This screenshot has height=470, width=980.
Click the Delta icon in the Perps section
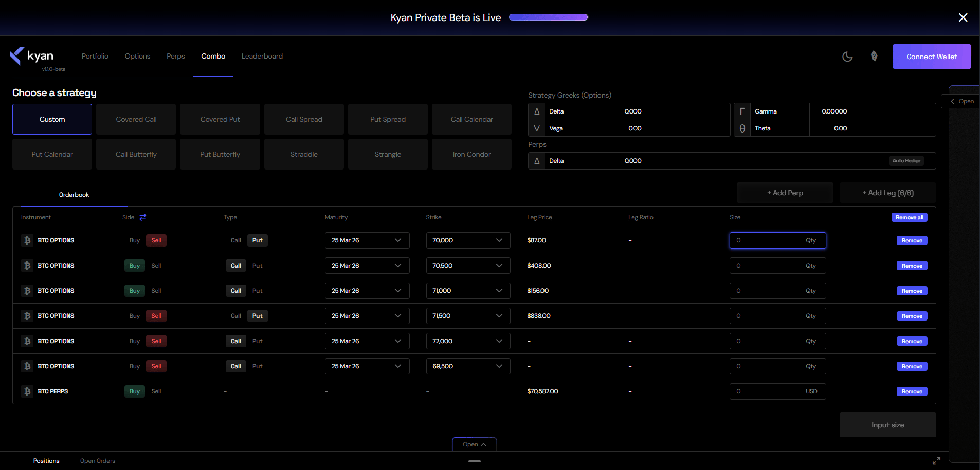[x=537, y=161]
